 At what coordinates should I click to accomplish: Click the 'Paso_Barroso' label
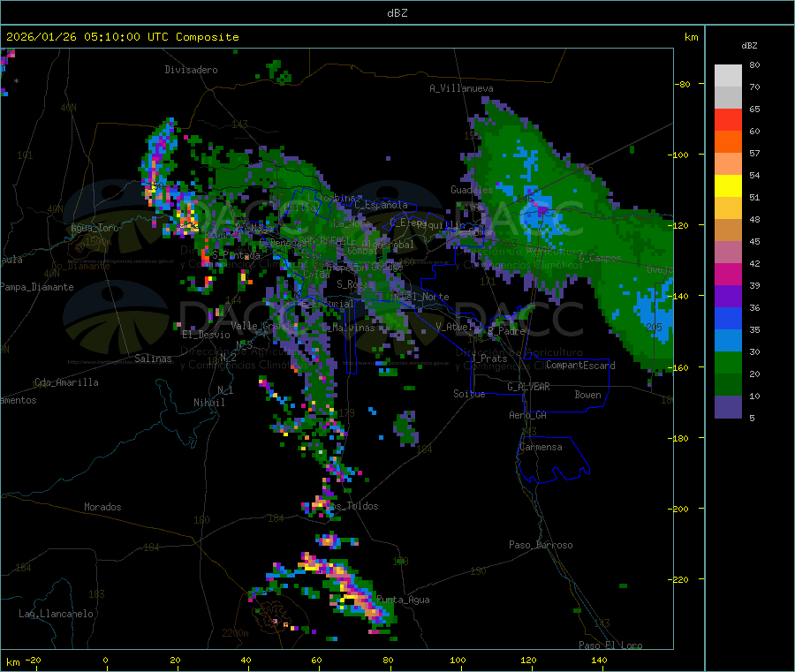pos(541,545)
